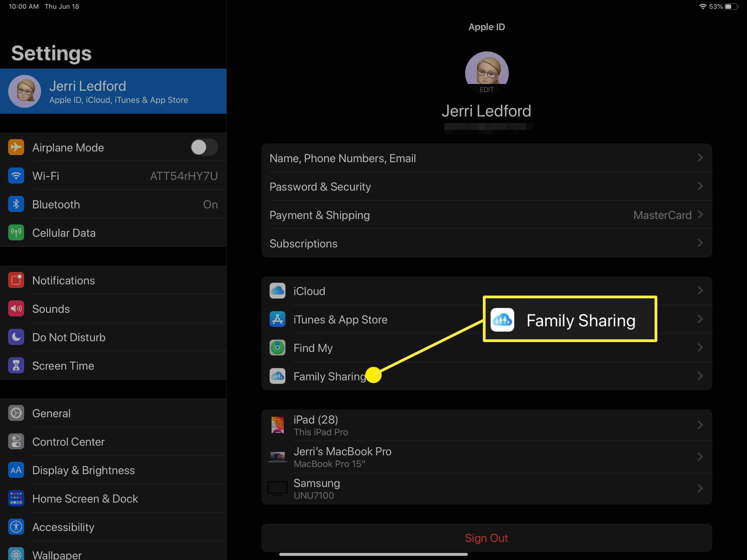
Task: Open Notifications settings item
Action: [x=113, y=280]
